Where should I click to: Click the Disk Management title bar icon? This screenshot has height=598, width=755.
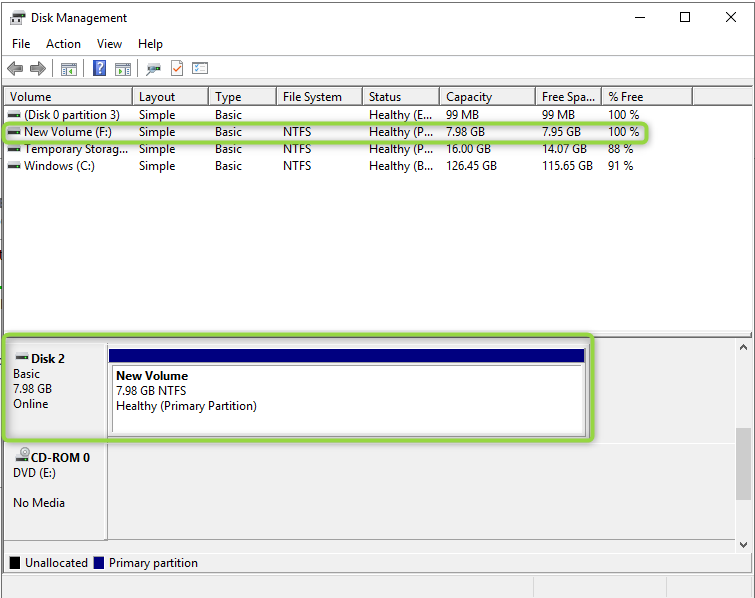click(x=17, y=18)
